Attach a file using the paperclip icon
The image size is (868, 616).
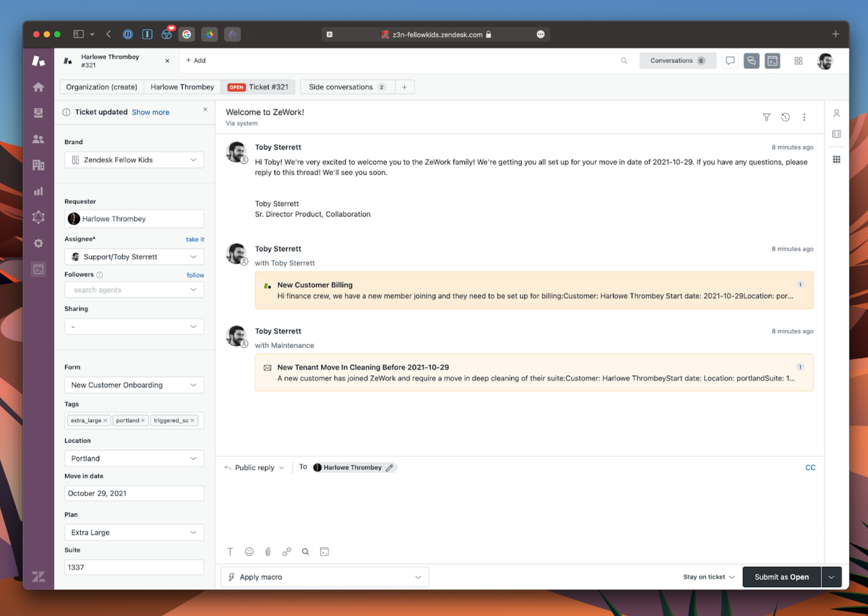268,552
